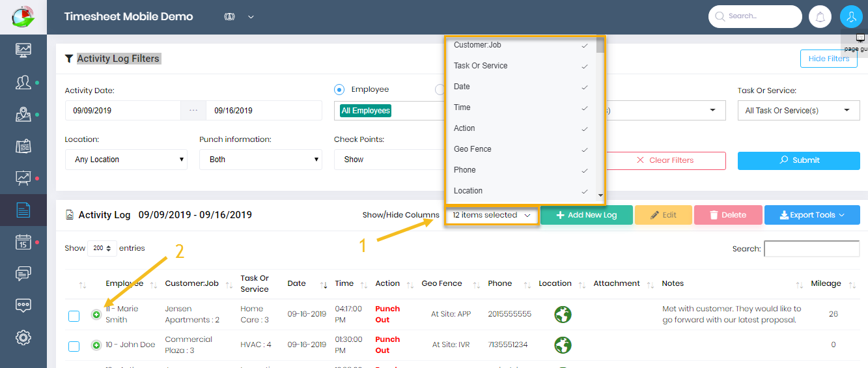Viewport: 868px width, 368px height.
Task: Expand the green plus on Marie Smith row
Action: click(96, 315)
